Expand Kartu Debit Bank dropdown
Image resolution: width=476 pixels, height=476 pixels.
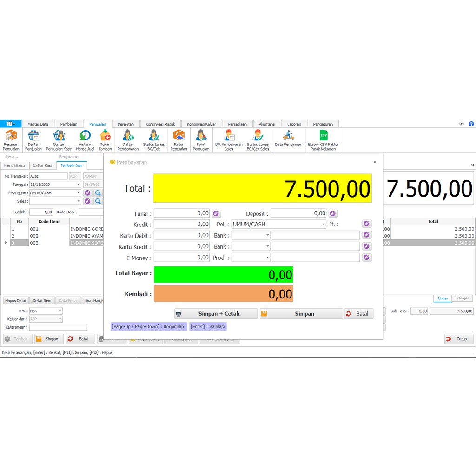click(x=267, y=235)
